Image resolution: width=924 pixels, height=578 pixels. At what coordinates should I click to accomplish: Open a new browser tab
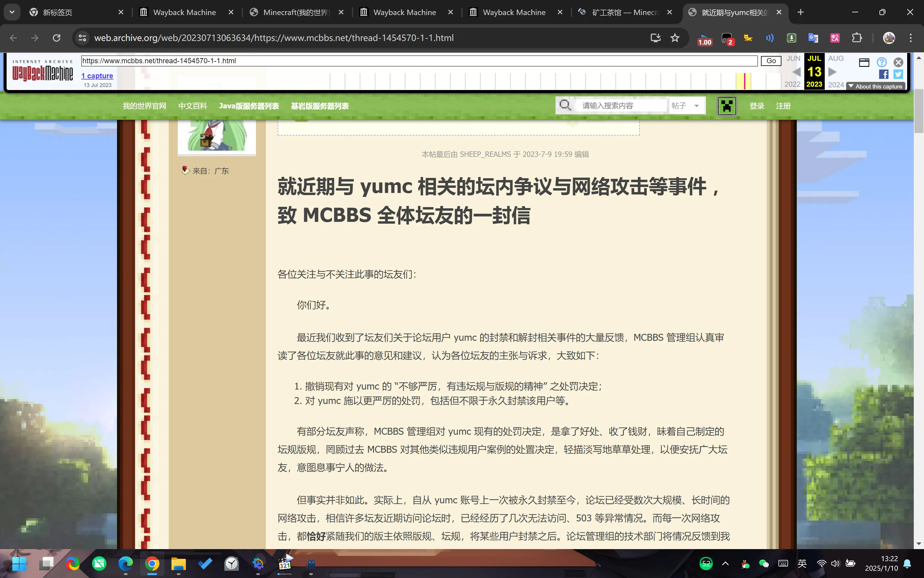(801, 12)
